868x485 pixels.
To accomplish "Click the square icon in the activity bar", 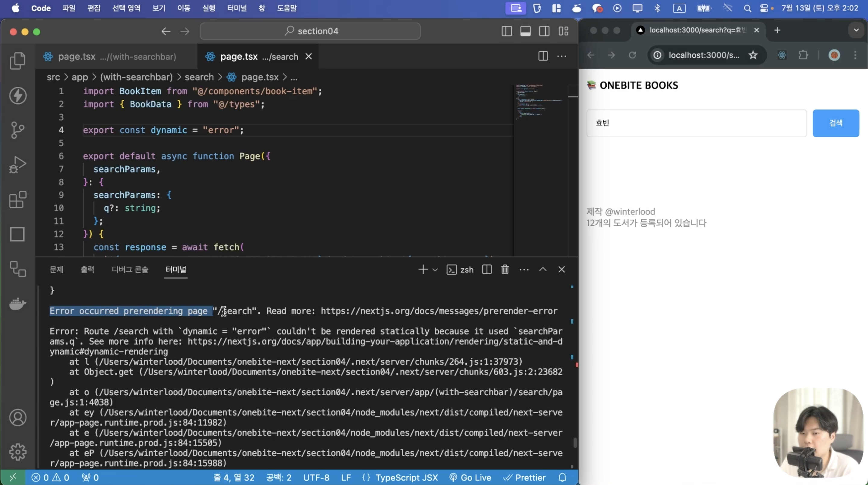I will click(x=17, y=234).
